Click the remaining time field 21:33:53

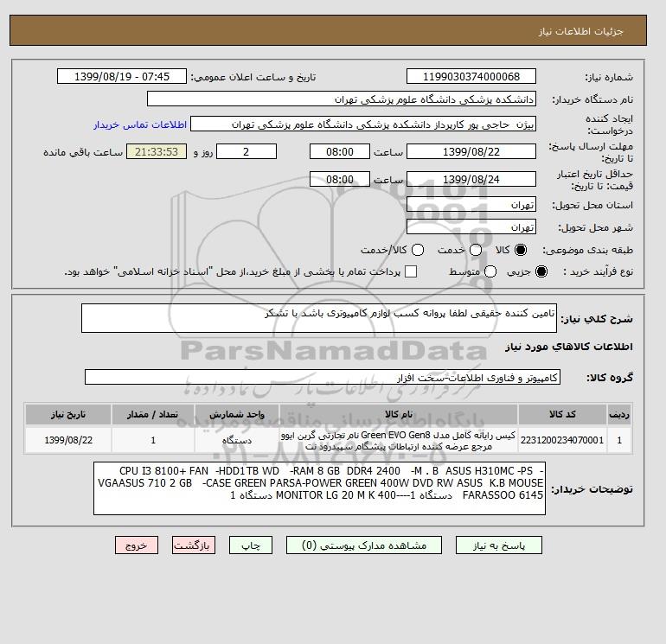click(157, 151)
